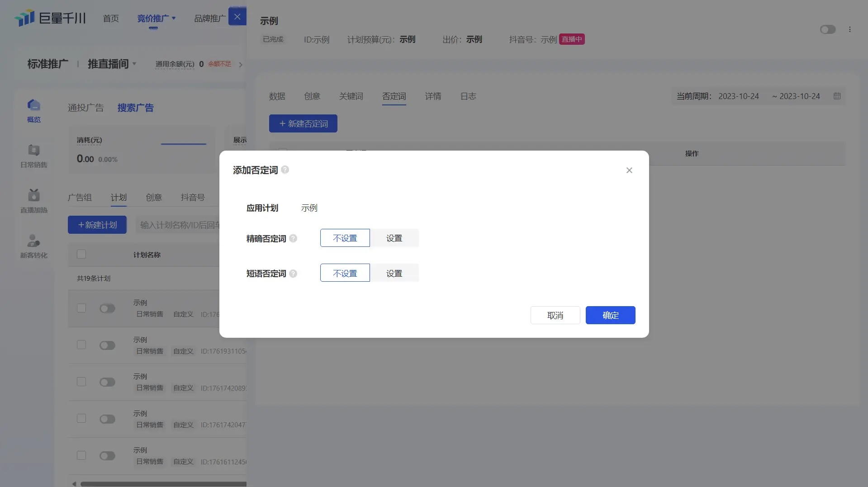The height and width of the screenshot is (487, 868).
Task: Select 设置 for 精确否定词
Action: click(394, 238)
